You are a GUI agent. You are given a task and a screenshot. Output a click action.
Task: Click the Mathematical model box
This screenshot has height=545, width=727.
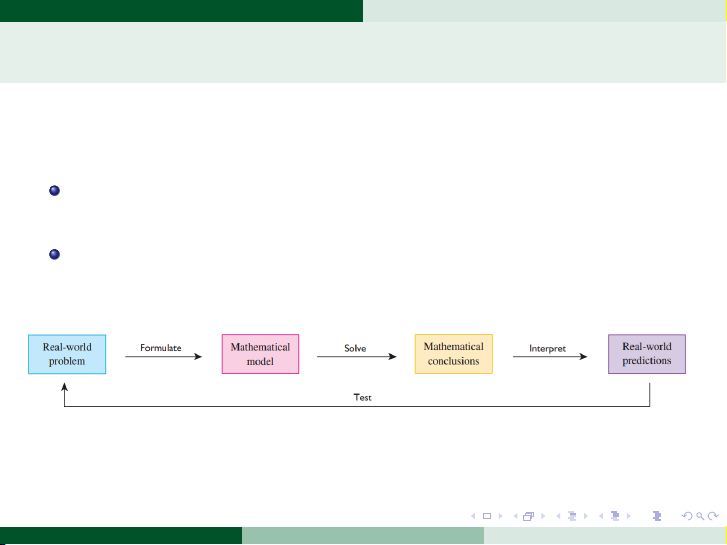tap(260, 354)
